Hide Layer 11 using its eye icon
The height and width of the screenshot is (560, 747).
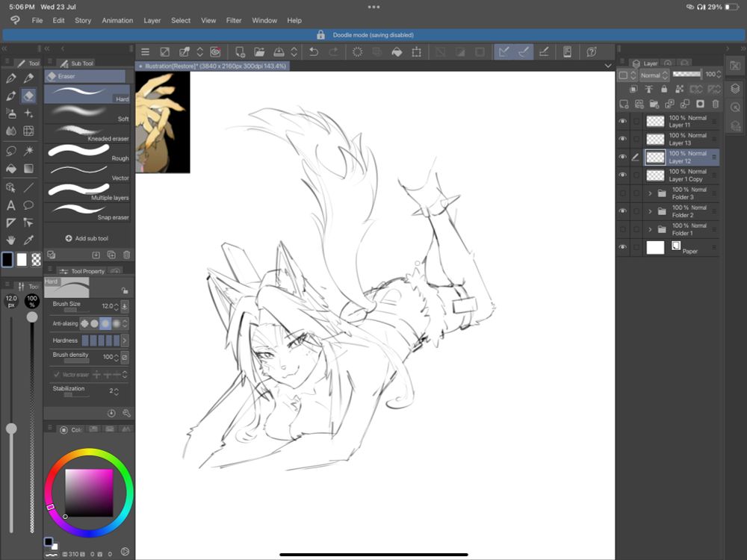pyautogui.click(x=623, y=122)
